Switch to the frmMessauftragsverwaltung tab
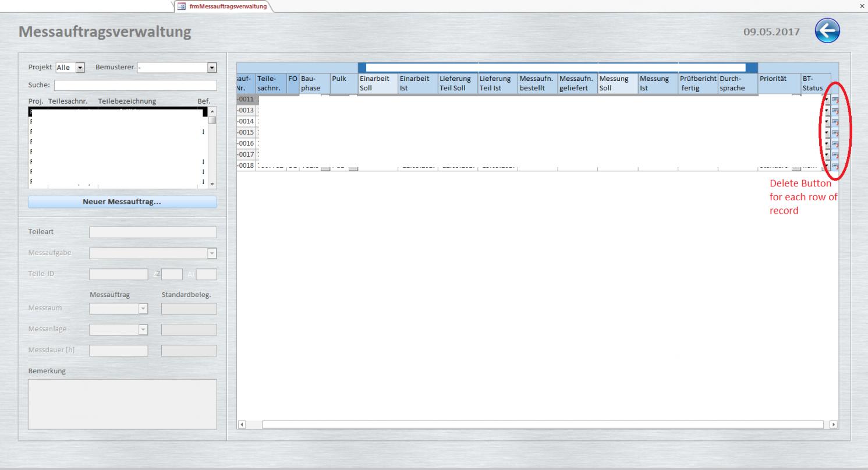Viewport: 868px width, 470px height. point(224,6)
